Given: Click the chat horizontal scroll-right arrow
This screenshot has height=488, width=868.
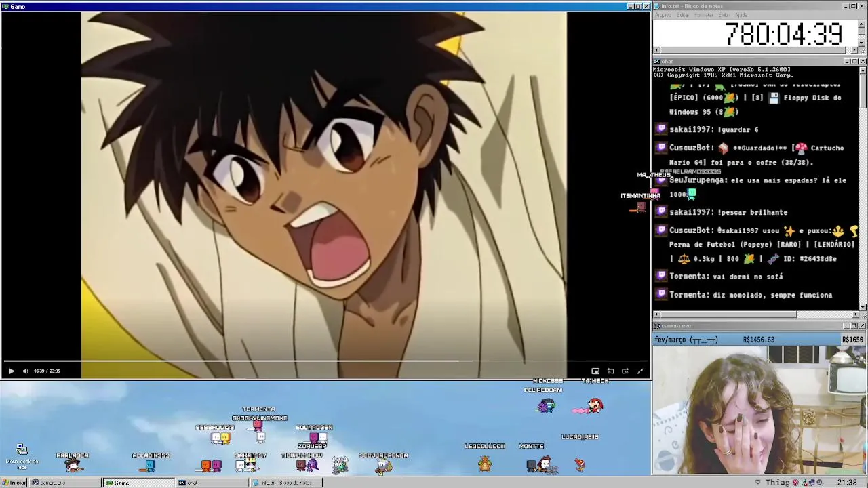Looking at the screenshot, I should [x=855, y=314].
